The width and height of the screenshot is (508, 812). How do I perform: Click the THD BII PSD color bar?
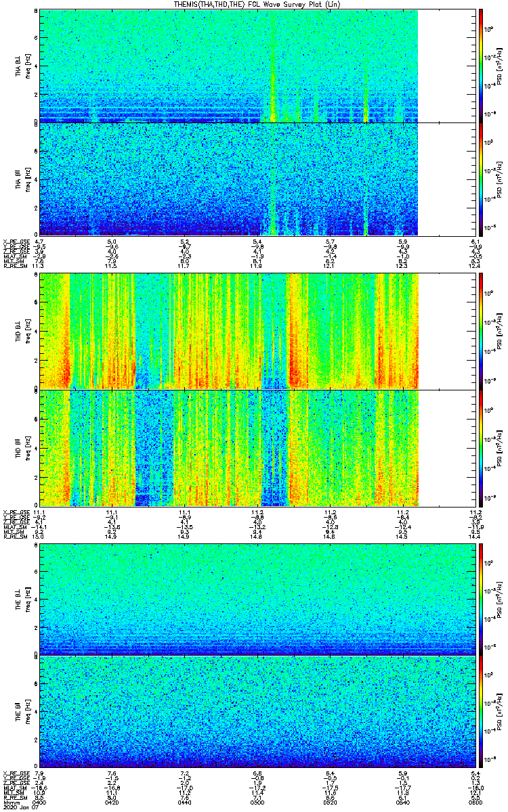coord(481,447)
